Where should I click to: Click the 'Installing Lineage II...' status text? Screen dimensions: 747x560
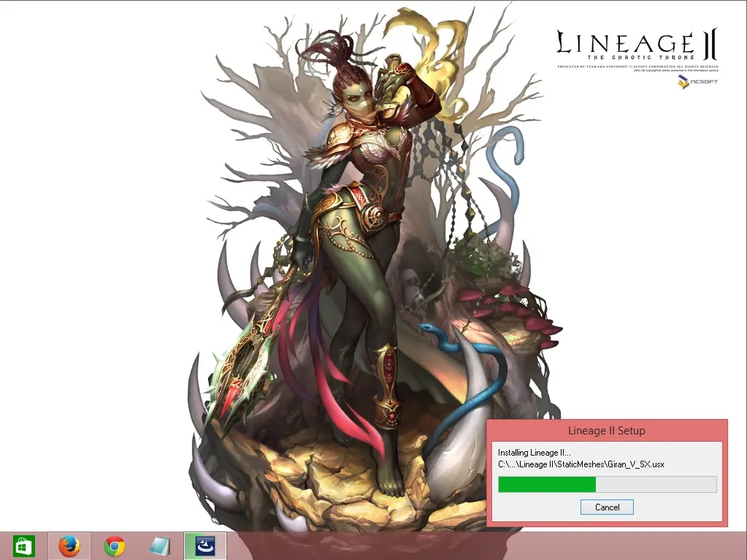point(534,453)
